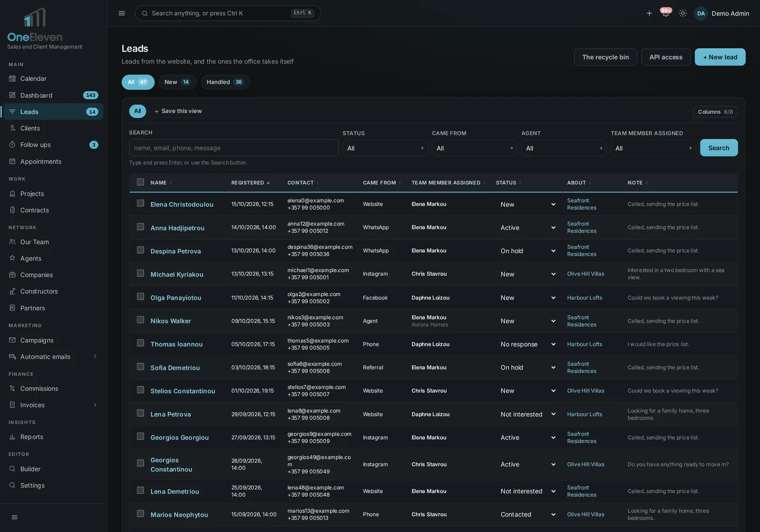The image size is (760, 532).
Task: Switch to the New 14 leads tab
Action: pyautogui.click(x=177, y=82)
